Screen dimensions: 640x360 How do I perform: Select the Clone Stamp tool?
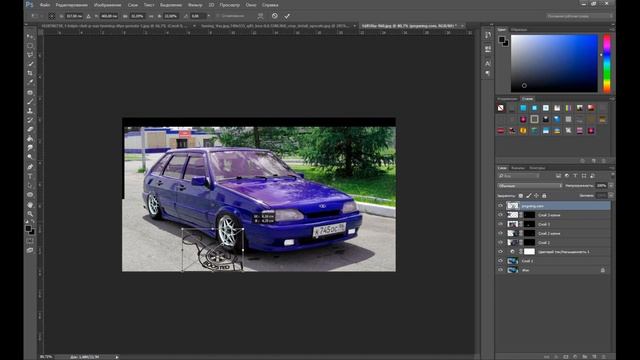(30, 111)
